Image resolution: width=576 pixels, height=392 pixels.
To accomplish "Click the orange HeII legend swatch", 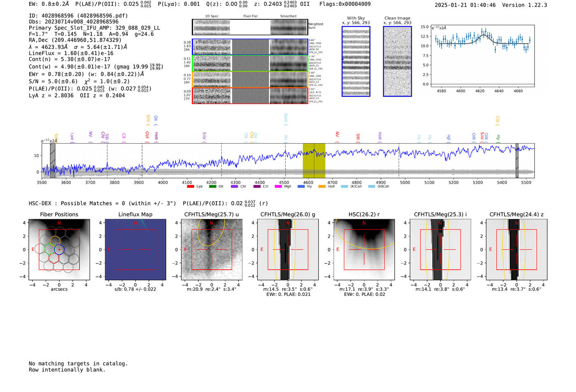I will click(x=322, y=186).
